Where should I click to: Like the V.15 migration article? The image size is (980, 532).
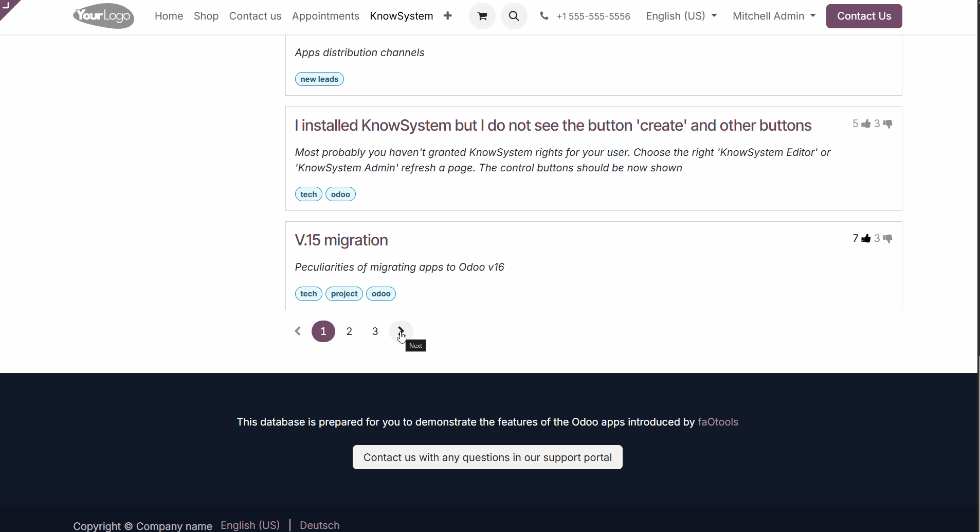(866, 238)
